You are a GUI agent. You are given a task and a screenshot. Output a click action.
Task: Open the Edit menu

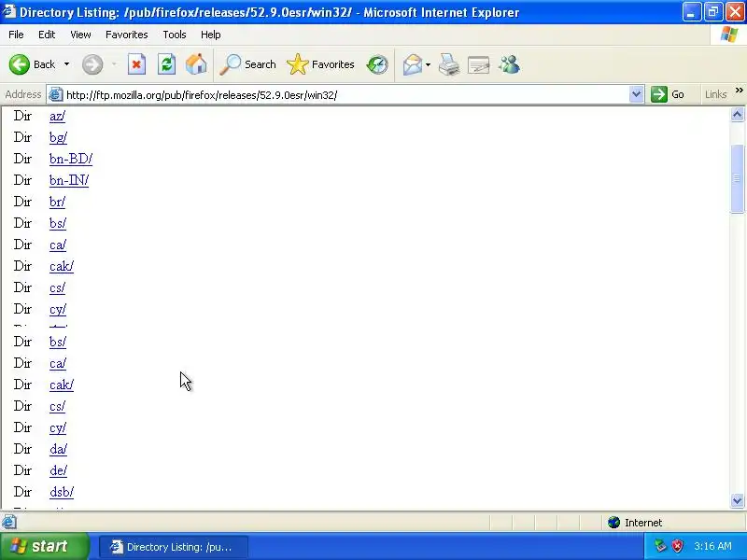pyautogui.click(x=47, y=35)
